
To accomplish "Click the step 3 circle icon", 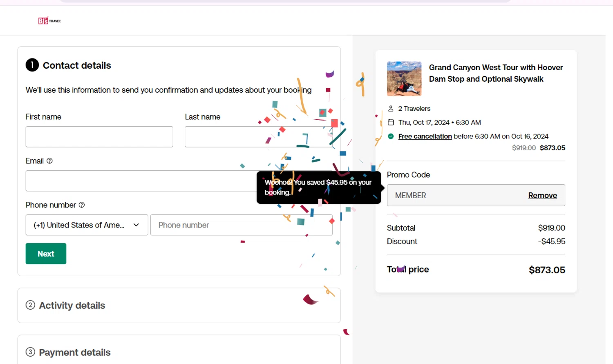I will [30, 352].
